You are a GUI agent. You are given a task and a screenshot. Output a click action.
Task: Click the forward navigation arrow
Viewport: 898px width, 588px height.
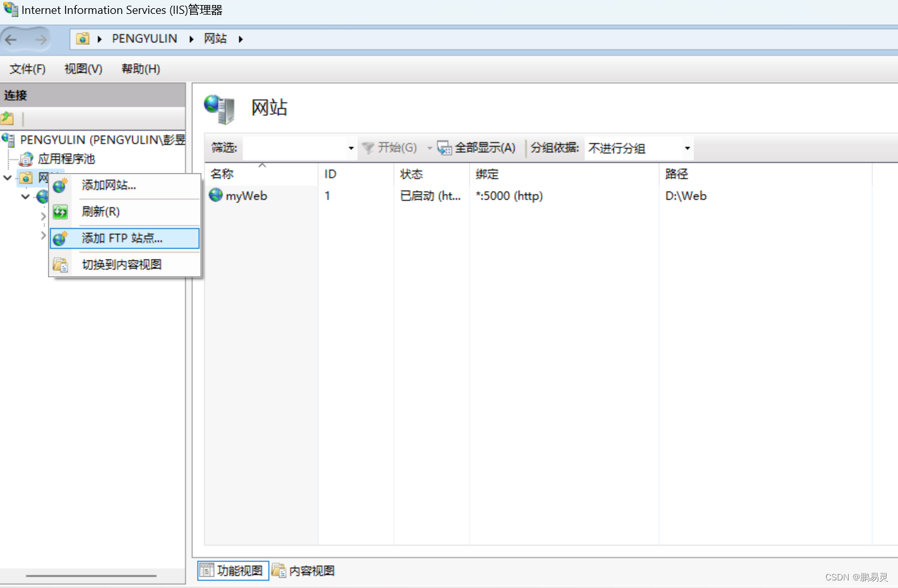(x=40, y=40)
